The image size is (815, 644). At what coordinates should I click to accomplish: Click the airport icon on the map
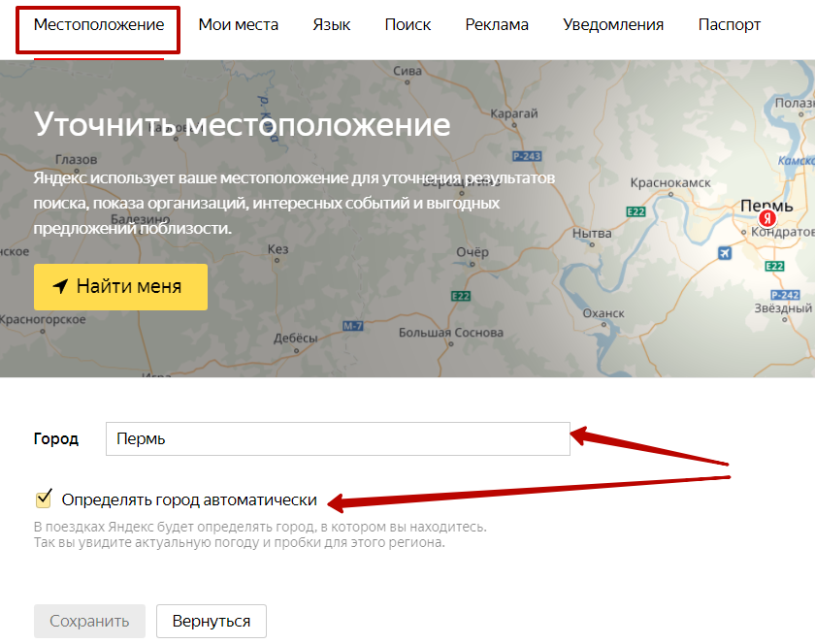click(x=724, y=253)
